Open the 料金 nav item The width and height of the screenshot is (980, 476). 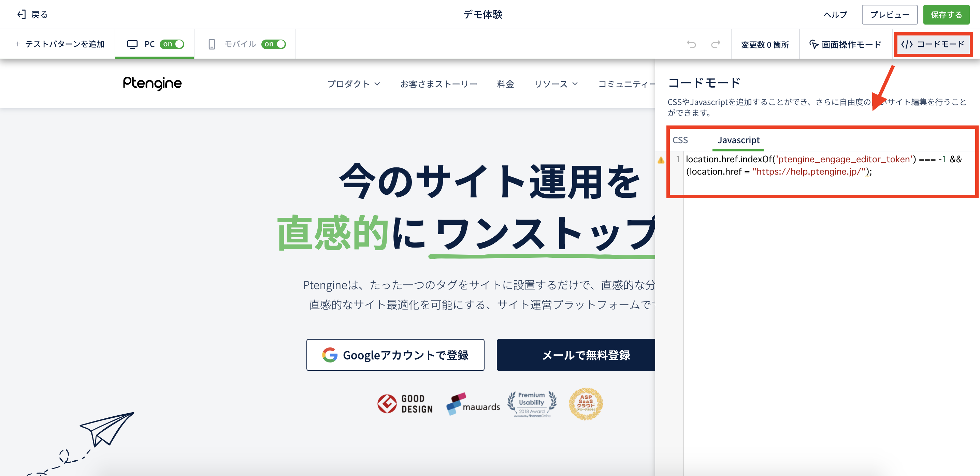pos(506,84)
